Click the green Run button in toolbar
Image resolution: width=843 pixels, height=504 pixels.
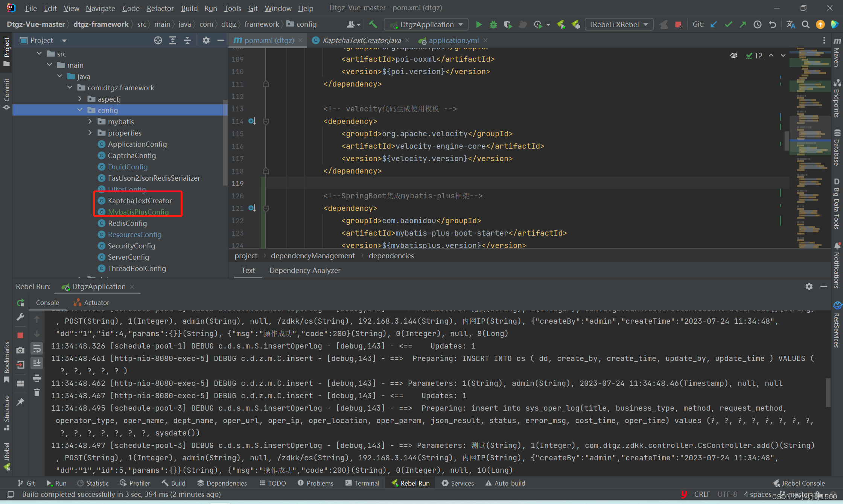click(x=479, y=24)
